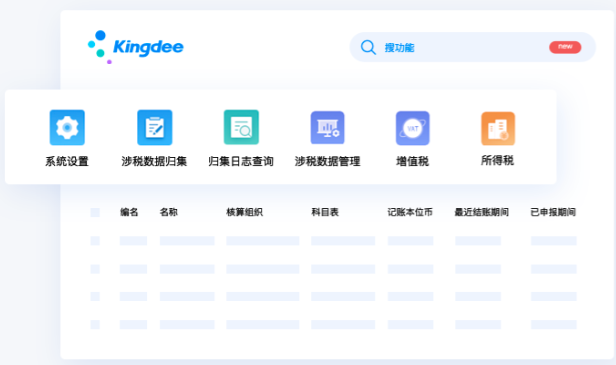Focus the 搜功能 search field
Image resolution: width=616 pixels, height=365 pixels.
473,47
